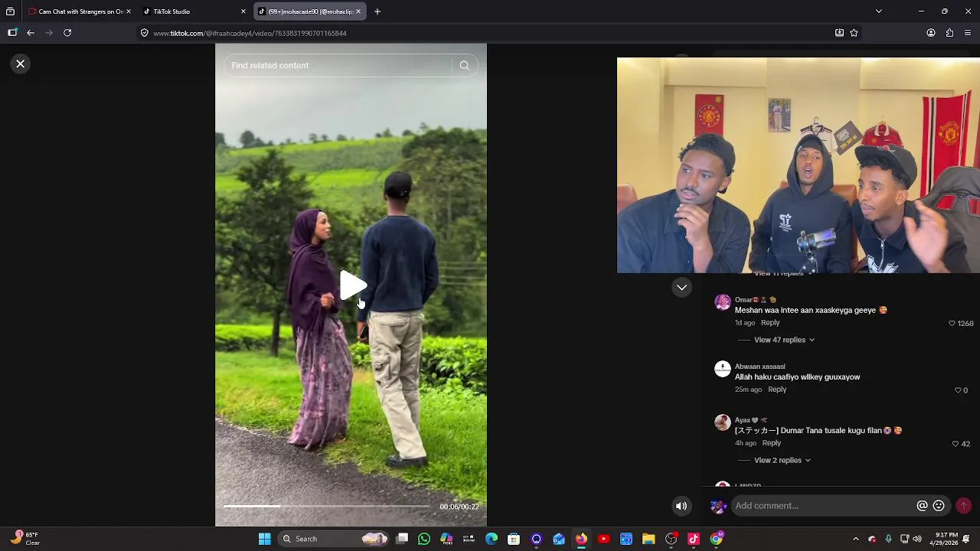
Task: Toggle the browser sidebar panel
Action: point(12,33)
